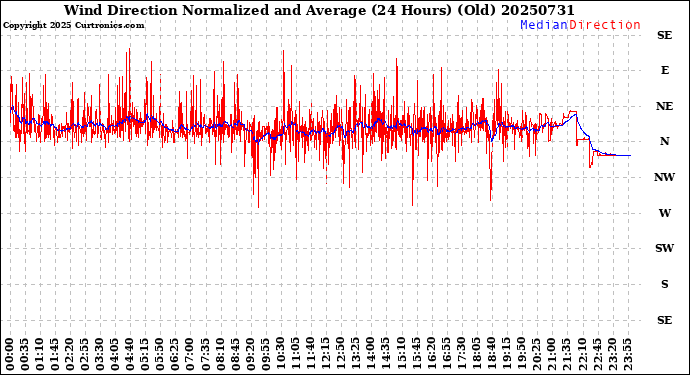Click the 22:10 time label
Screen dimensions: 690x375
tap(582, 354)
